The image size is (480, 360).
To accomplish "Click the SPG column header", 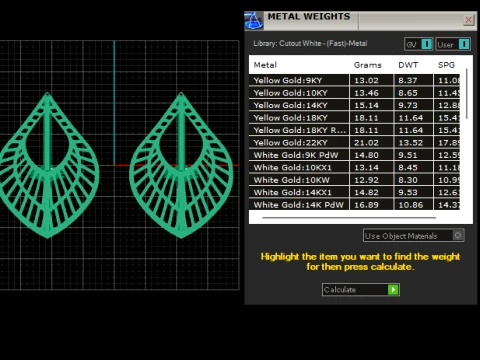I will 446,65.
